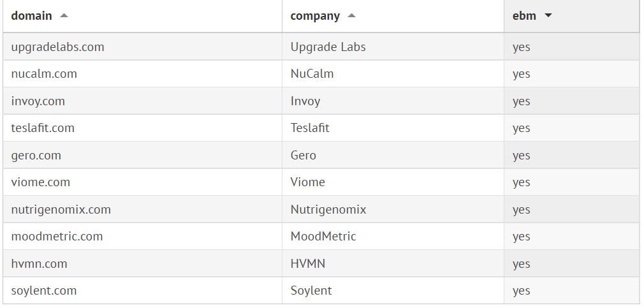Select the Upgrade Labs company cell

tap(328, 47)
